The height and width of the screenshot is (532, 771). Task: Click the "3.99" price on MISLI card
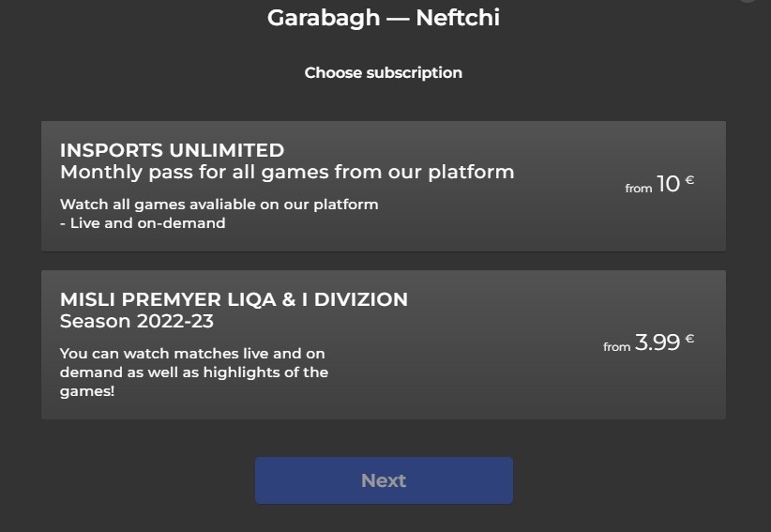[x=657, y=342]
